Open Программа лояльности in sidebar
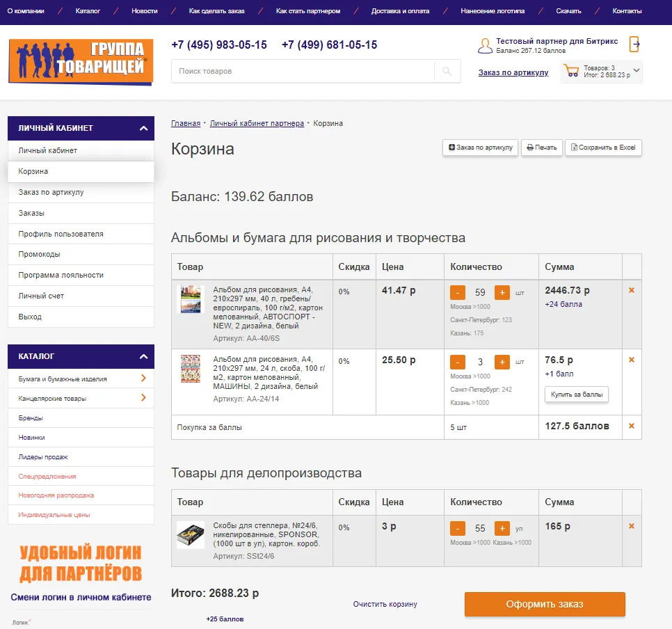672x629 pixels. (x=61, y=275)
